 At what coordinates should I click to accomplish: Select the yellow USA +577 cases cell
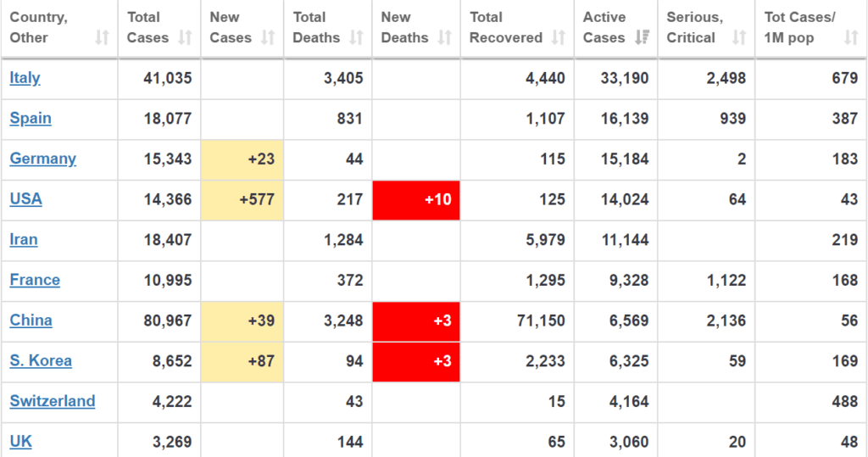point(242,200)
